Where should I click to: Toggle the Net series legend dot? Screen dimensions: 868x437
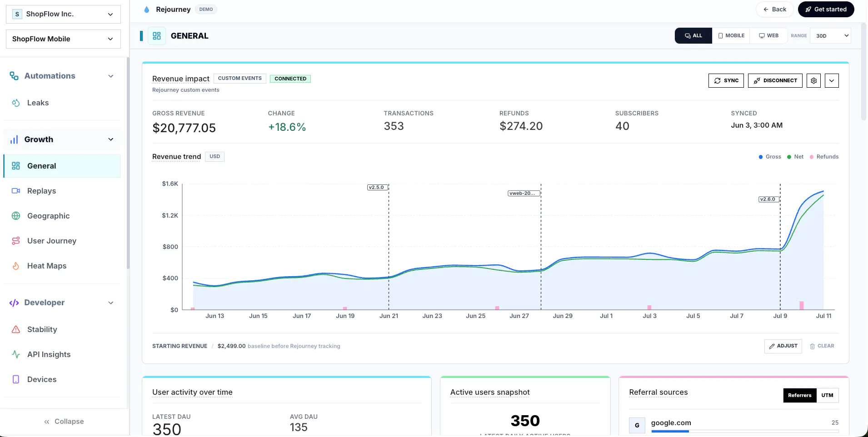click(789, 157)
